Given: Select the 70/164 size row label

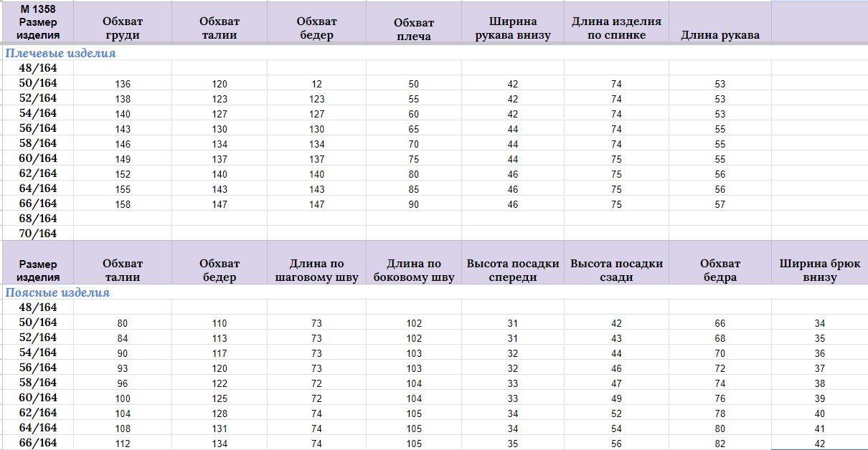Looking at the screenshot, I should click(x=37, y=234).
